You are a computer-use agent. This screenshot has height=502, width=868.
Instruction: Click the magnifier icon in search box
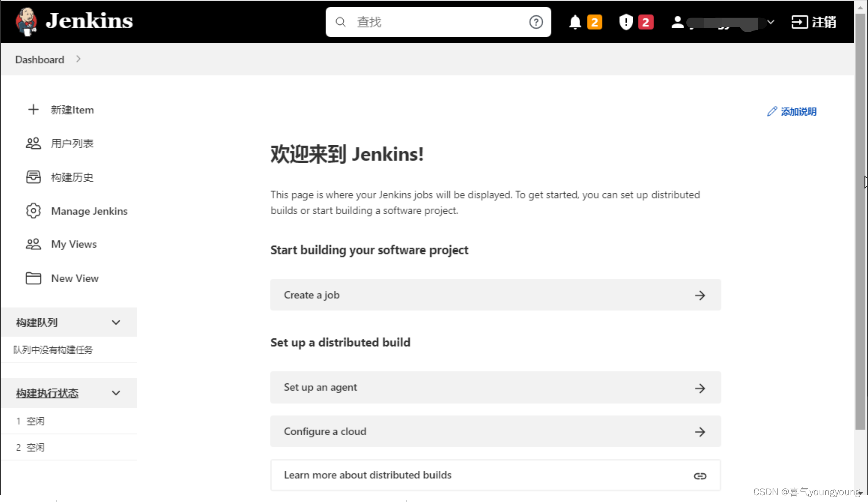(x=341, y=22)
